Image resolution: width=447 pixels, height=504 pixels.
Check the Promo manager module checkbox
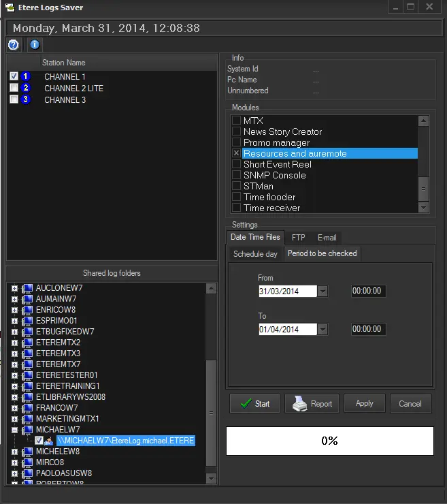pyautogui.click(x=236, y=142)
